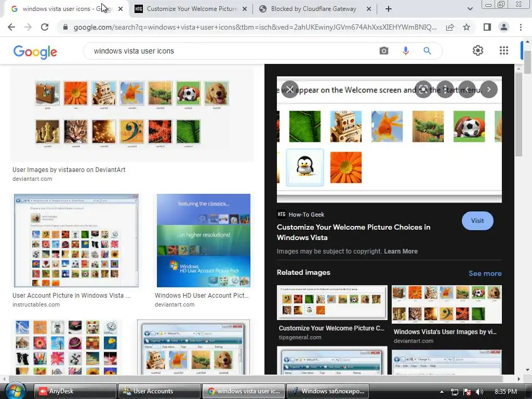Image resolution: width=532 pixels, height=399 pixels.
Task: Visit the How-To Geek page
Action: (x=477, y=221)
